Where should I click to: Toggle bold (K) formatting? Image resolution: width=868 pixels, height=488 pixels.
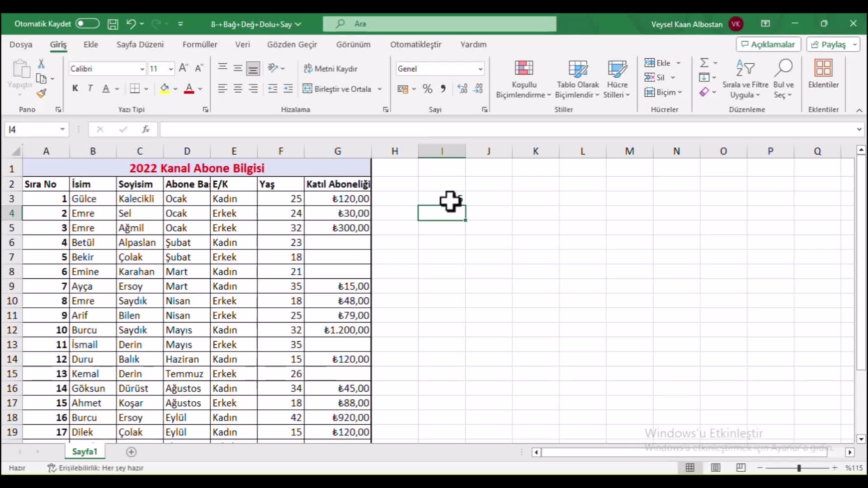pyautogui.click(x=75, y=89)
